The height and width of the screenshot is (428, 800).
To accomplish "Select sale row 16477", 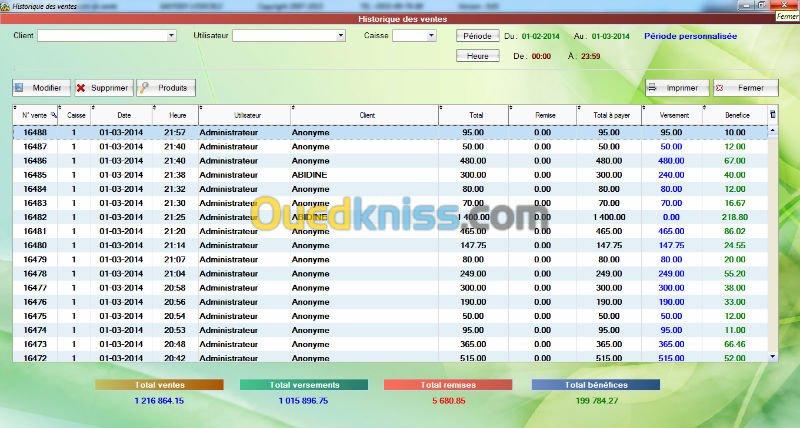I will pos(390,288).
